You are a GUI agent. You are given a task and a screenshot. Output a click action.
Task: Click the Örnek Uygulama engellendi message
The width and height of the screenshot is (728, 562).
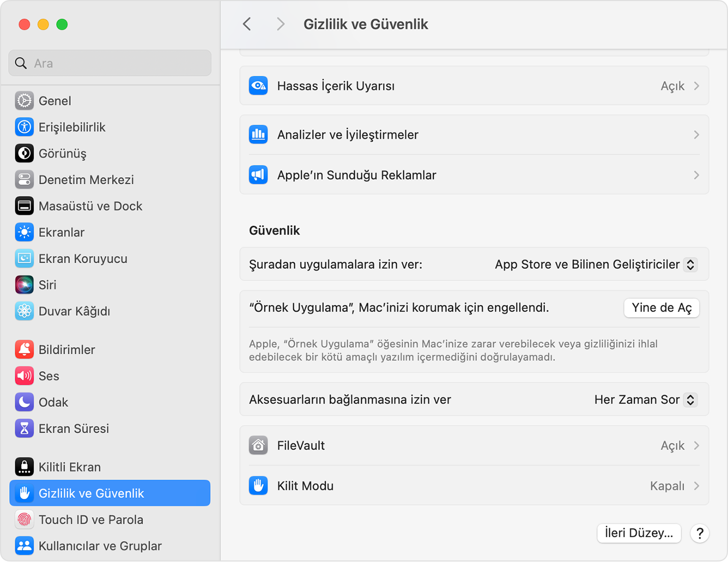pos(399,307)
